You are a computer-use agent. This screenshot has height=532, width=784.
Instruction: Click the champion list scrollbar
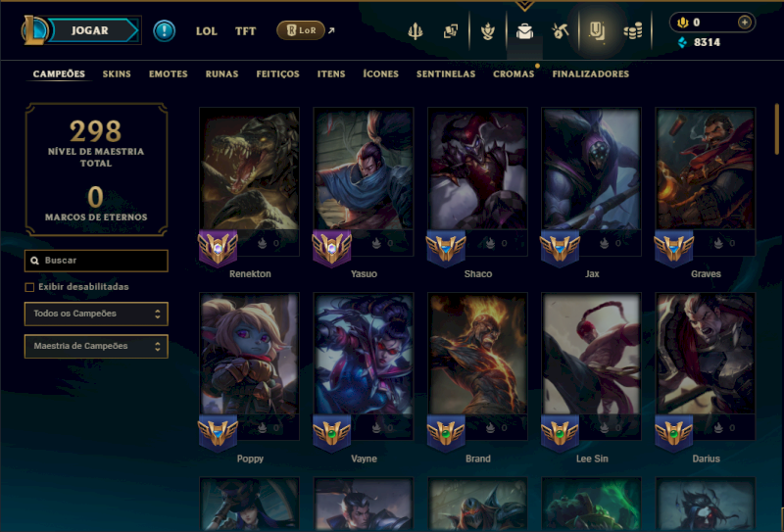pyautogui.click(x=776, y=129)
